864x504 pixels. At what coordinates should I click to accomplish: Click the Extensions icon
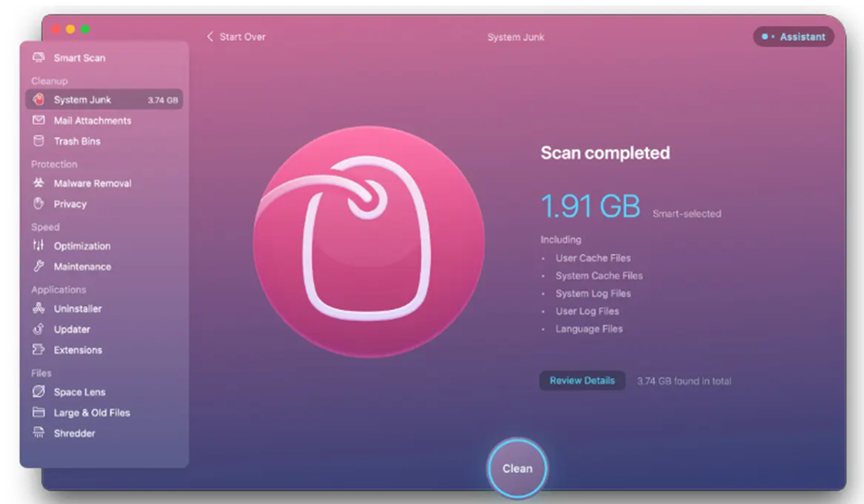(39, 349)
